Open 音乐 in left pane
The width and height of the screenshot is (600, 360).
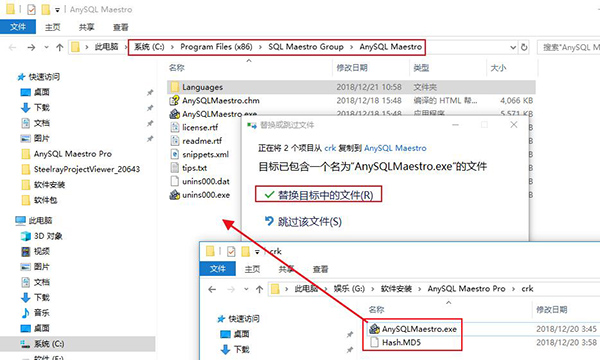click(35, 313)
